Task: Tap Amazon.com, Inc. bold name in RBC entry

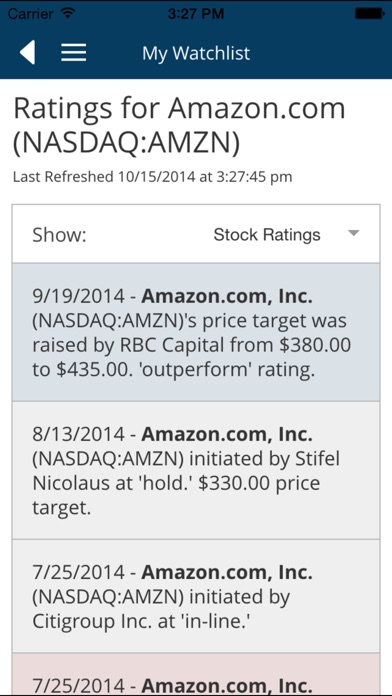Action: coord(227,297)
